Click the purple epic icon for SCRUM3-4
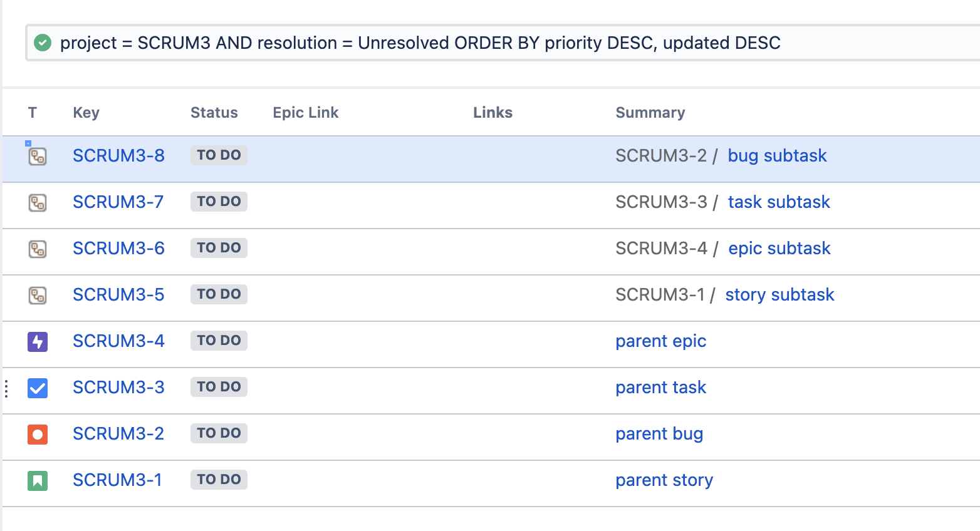 point(38,341)
